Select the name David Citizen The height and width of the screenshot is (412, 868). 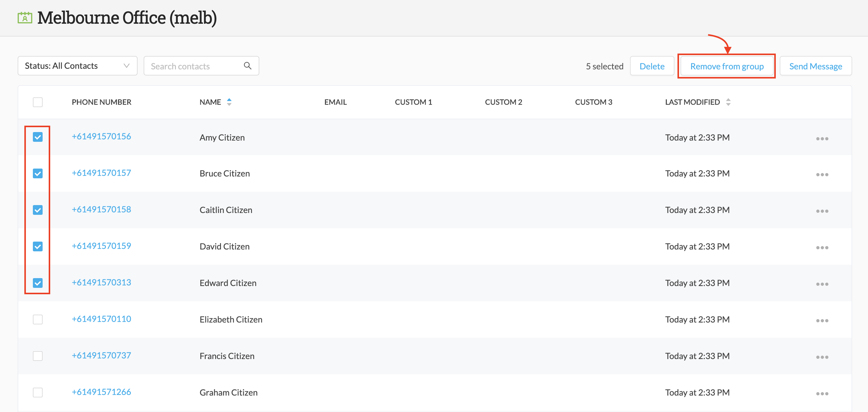click(224, 246)
